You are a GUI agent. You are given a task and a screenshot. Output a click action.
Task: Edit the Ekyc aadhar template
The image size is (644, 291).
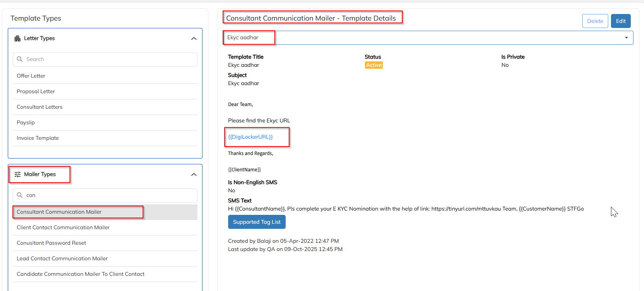621,21
